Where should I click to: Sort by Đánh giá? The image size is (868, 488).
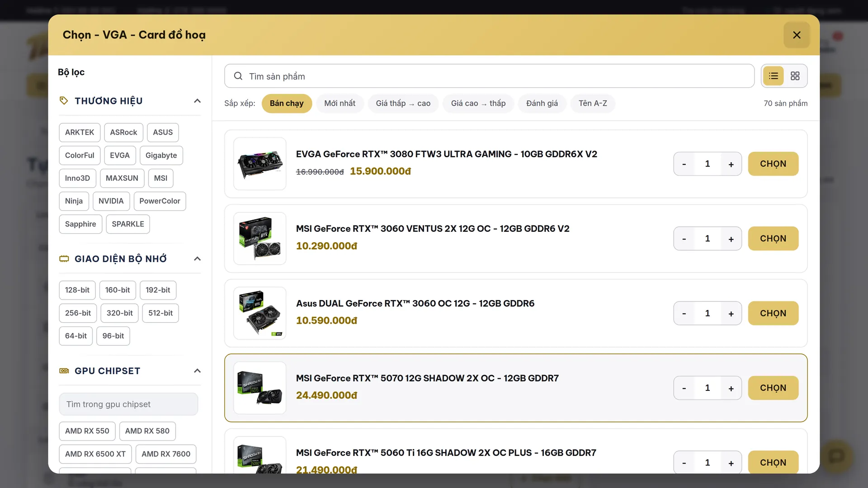(542, 103)
